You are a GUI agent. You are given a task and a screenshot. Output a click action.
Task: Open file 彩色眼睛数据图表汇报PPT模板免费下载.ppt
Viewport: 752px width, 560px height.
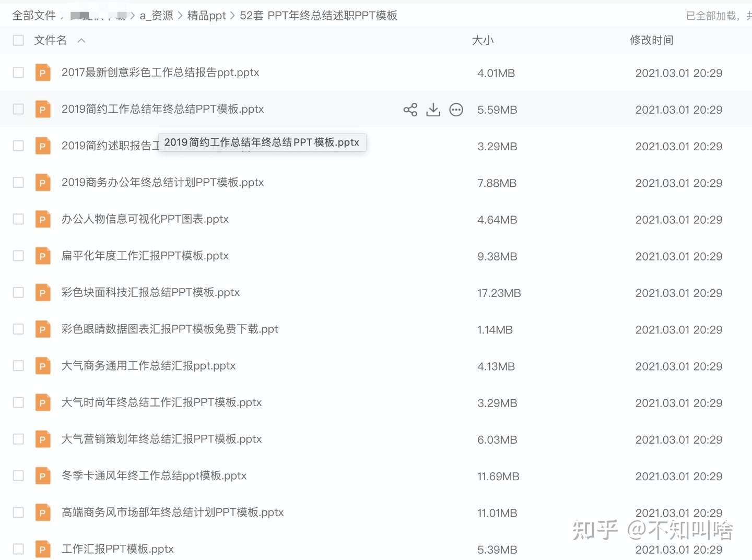pos(170,329)
